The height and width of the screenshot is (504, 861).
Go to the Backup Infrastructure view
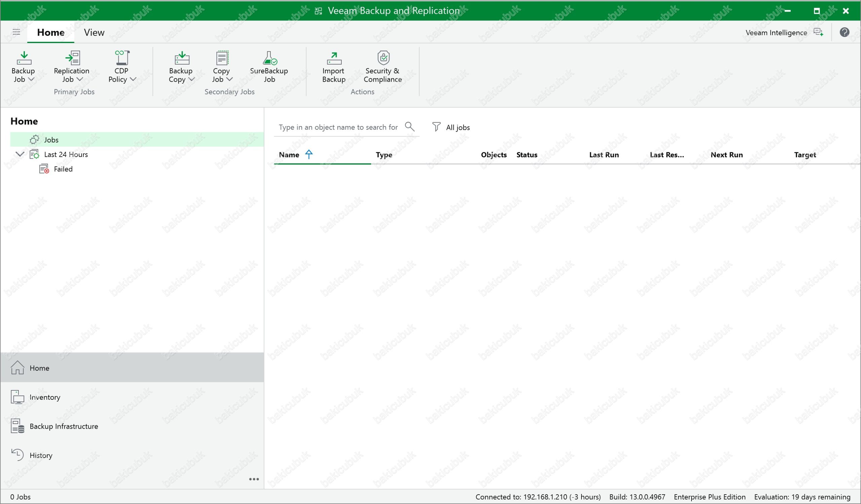click(64, 426)
